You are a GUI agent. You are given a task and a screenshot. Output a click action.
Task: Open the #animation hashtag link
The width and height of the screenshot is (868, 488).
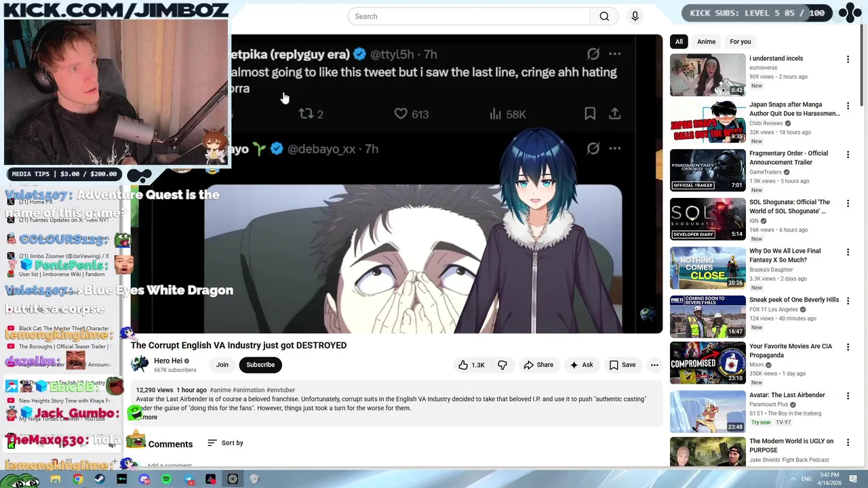[x=248, y=390]
